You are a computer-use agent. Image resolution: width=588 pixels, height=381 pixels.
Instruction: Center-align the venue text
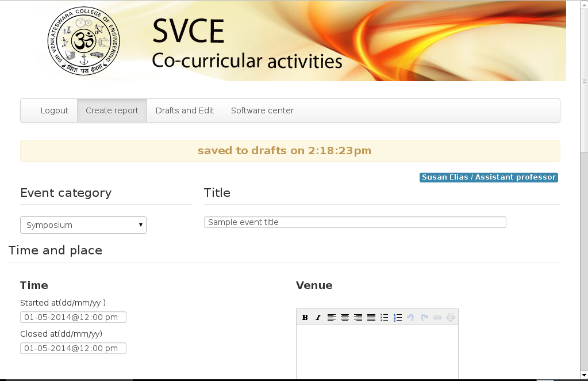coord(344,317)
